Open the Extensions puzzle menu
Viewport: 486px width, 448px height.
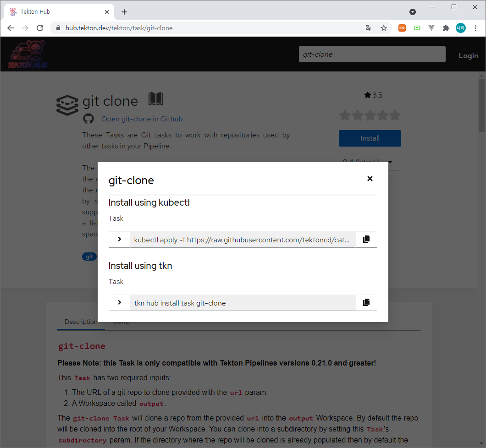pos(446,28)
